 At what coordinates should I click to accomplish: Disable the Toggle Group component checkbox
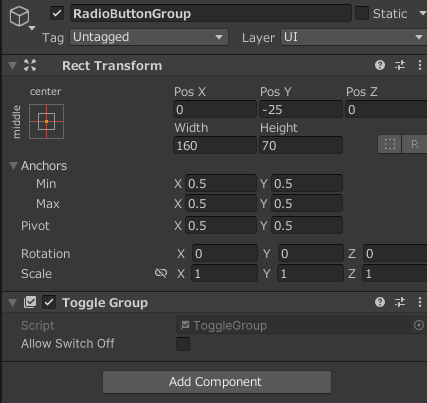[49, 302]
